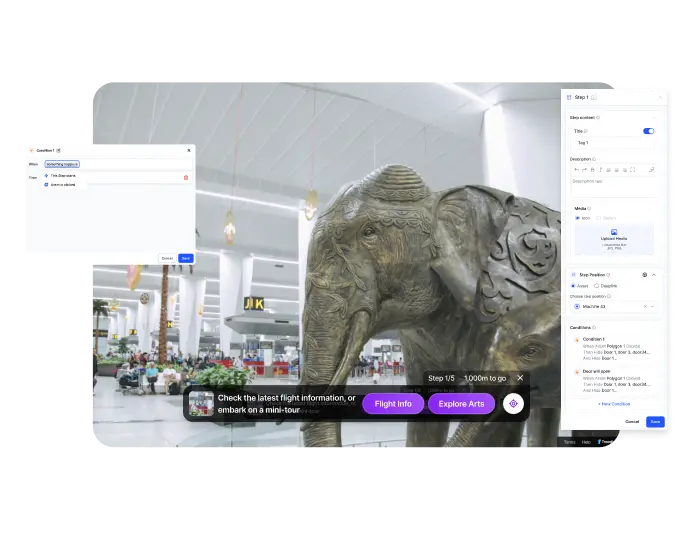
Task: Select the second Media radio option
Action: (598, 218)
